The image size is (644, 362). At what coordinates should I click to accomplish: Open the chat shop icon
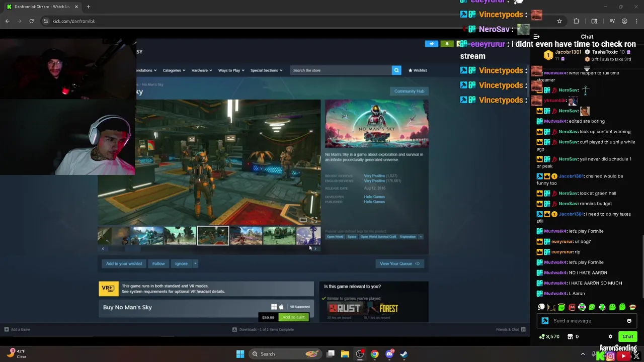click(x=571, y=336)
